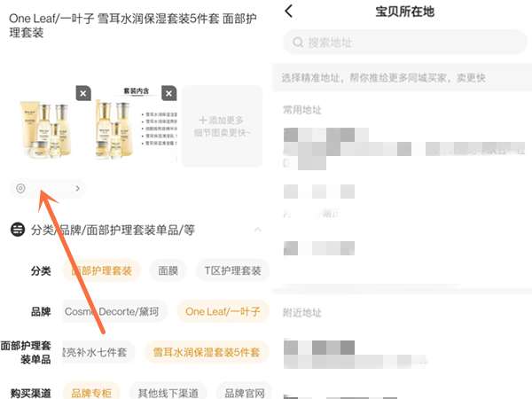Go back from 宝贝所在地 page
Screen dimensions: 532x399
pos(289,12)
